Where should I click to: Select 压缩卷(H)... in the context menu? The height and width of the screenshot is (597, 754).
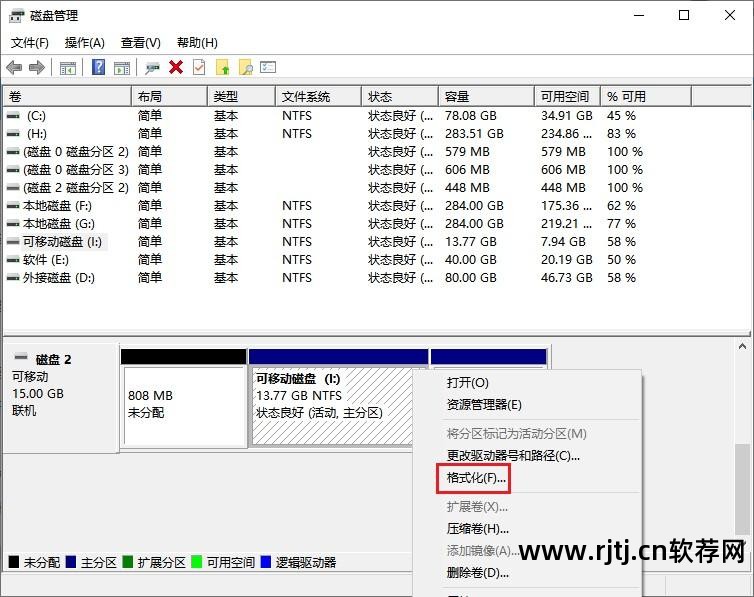pos(528,529)
